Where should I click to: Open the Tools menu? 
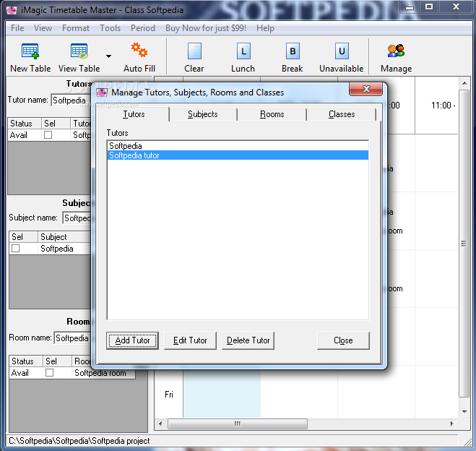pos(111,28)
